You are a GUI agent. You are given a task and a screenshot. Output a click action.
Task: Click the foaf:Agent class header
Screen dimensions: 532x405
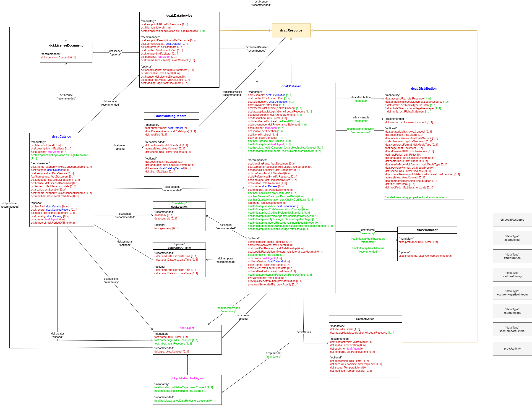click(187, 328)
